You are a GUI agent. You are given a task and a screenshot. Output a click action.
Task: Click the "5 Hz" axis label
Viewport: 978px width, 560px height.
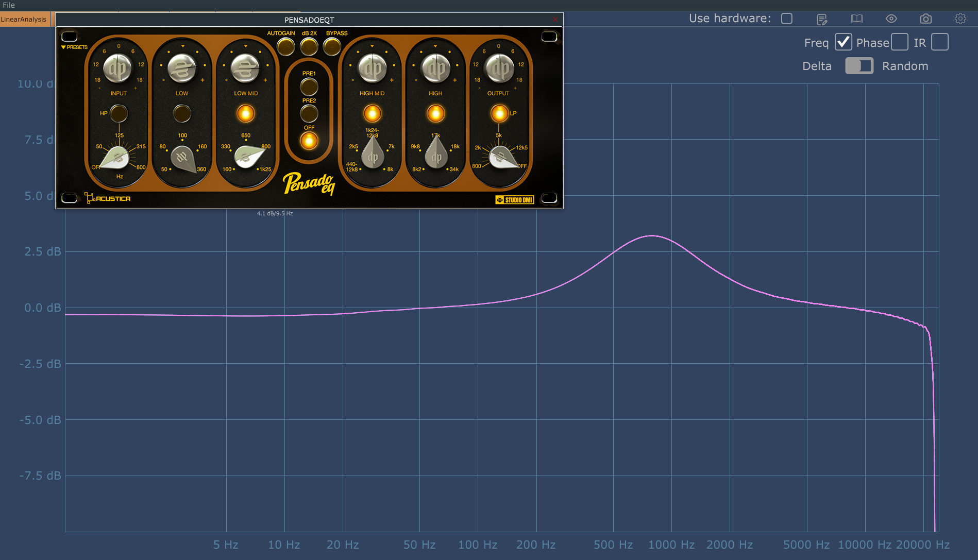226,545
